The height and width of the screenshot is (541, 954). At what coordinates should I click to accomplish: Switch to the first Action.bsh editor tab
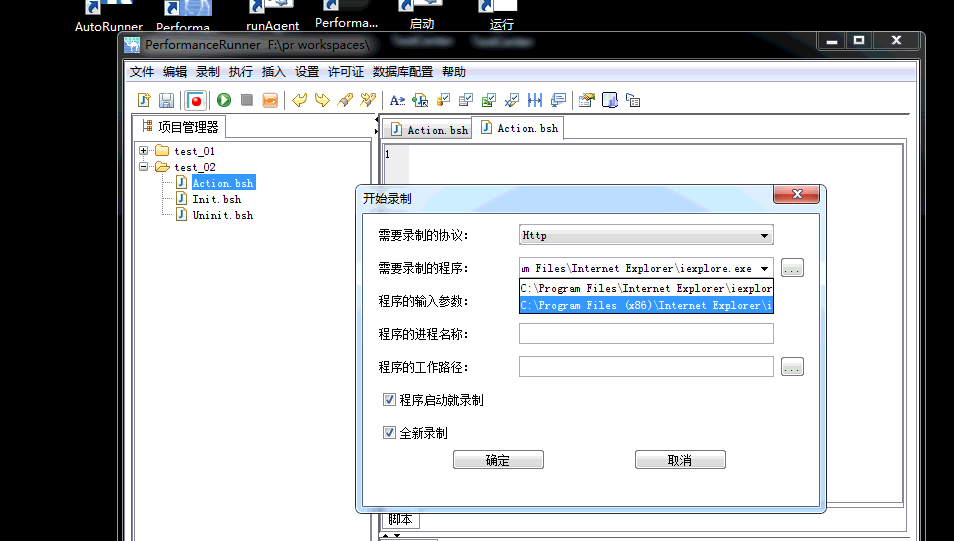coord(430,130)
